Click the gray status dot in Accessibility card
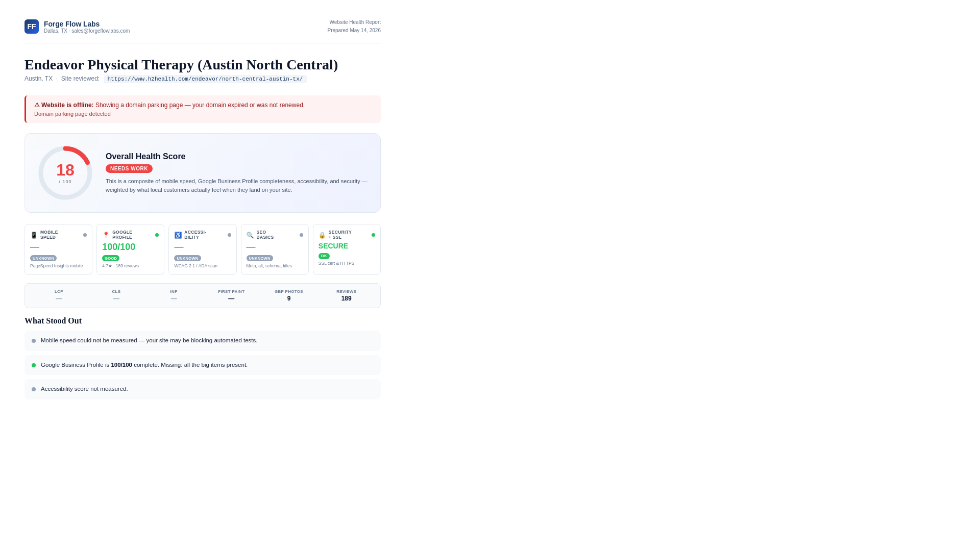 pos(229,235)
